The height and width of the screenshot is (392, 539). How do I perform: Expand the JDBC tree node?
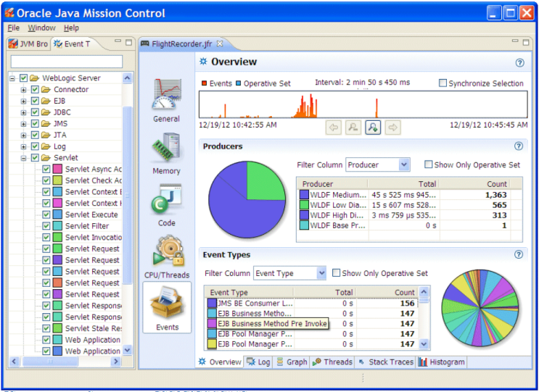(x=23, y=112)
